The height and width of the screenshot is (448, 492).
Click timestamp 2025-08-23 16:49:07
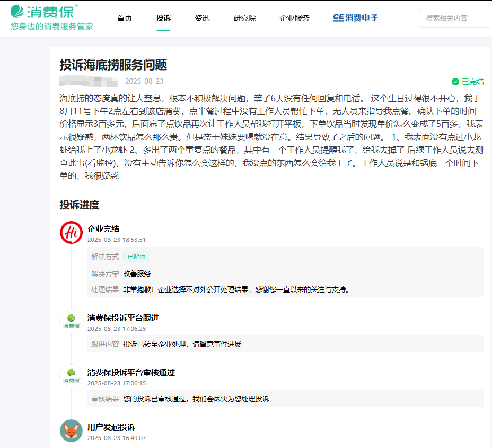pyautogui.click(x=117, y=438)
